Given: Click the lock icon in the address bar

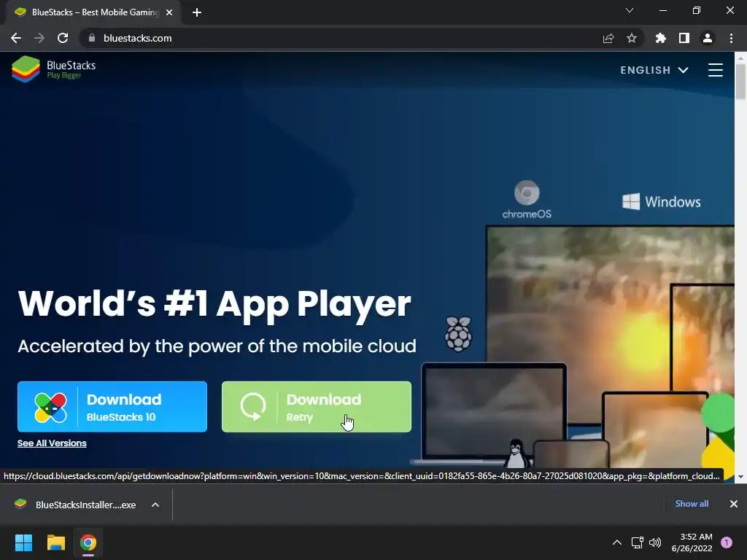Looking at the screenshot, I should pos(92,38).
